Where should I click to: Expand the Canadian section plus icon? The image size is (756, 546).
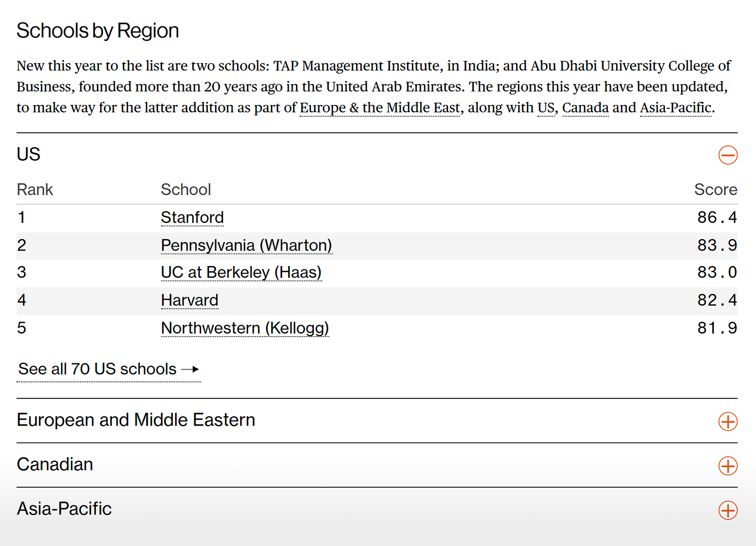coord(728,466)
